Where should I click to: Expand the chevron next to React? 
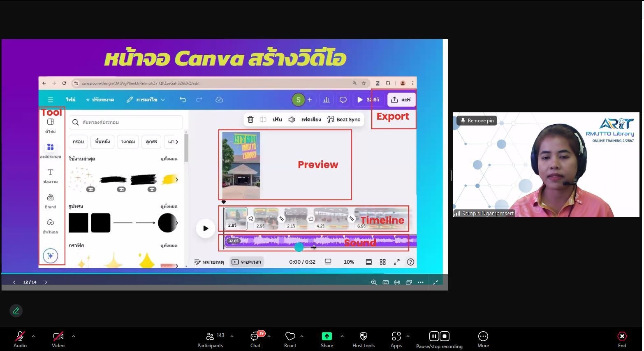click(302, 336)
